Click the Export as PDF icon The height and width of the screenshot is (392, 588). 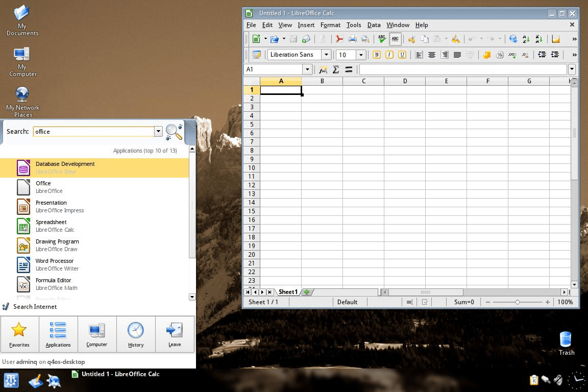339,39
